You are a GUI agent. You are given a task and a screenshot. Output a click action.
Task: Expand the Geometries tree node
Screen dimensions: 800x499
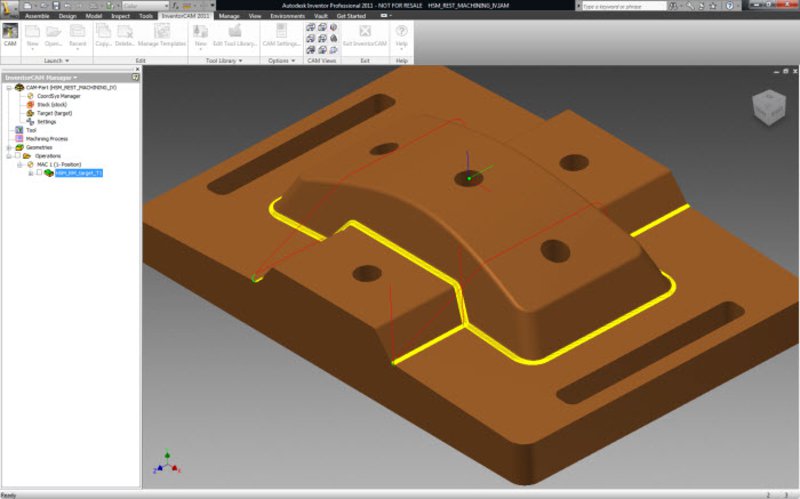click(8, 147)
